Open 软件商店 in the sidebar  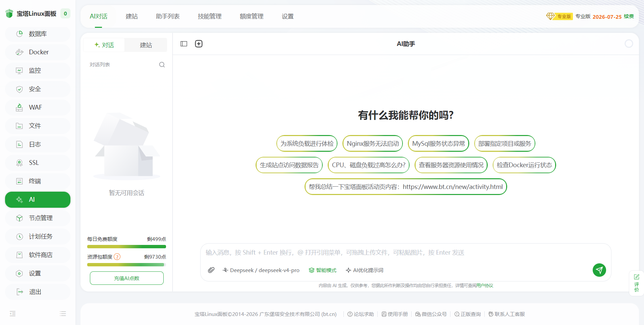pyautogui.click(x=38, y=255)
